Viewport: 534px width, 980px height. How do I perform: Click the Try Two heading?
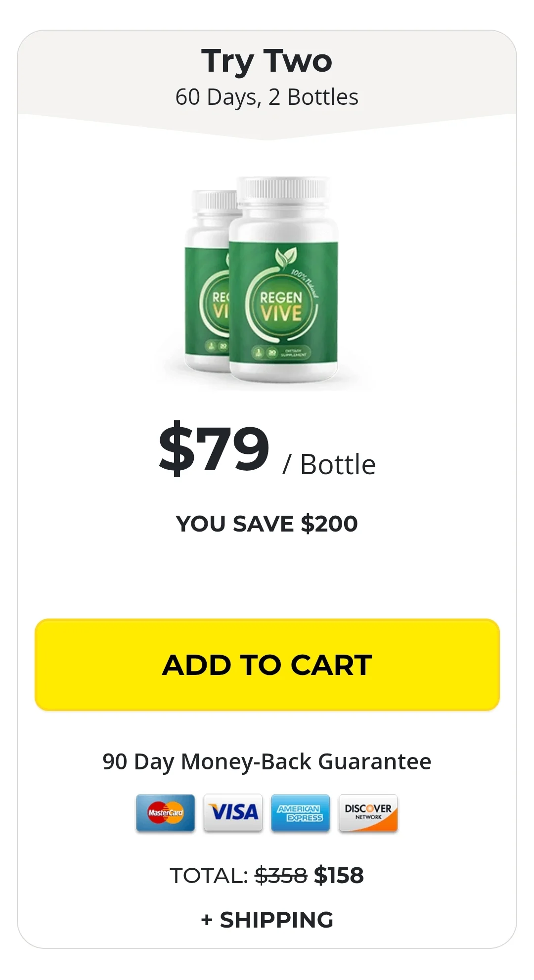pyautogui.click(x=267, y=61)
